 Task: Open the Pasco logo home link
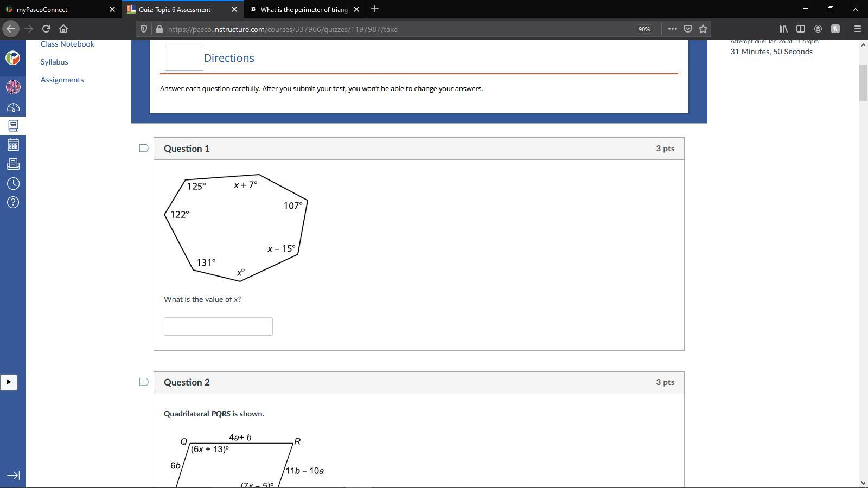(13, 58)
